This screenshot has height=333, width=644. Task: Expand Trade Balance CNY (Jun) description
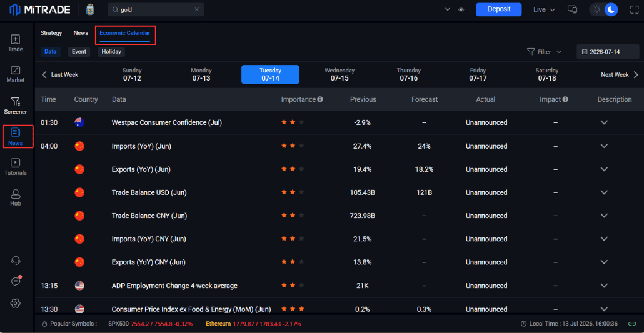(604, 215)
